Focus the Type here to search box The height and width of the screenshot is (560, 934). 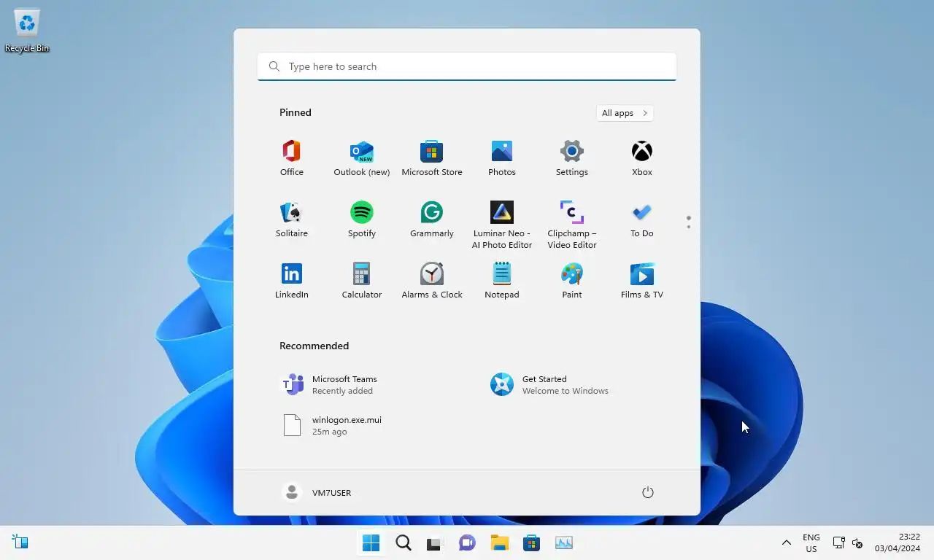click(x=467, y=66)
